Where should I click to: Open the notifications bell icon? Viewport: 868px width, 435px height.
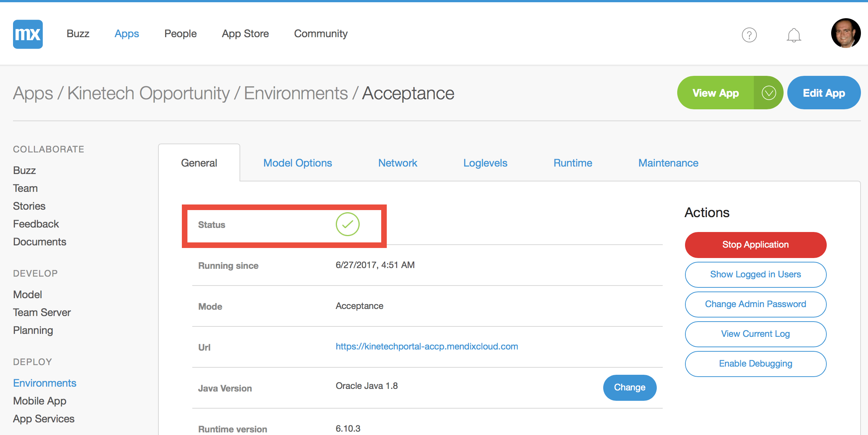(794, 35)
